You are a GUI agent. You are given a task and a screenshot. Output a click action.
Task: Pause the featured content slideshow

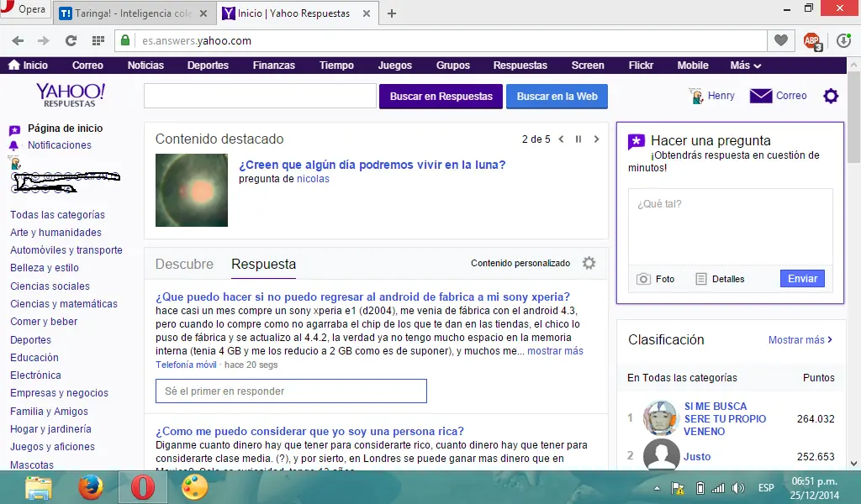578,139
